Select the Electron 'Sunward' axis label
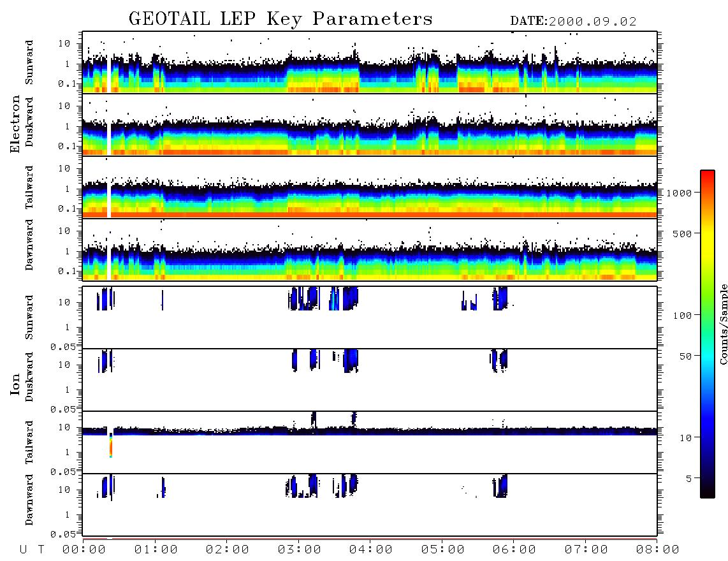Screen dimensions: 728x561 (x=29, y=62)
